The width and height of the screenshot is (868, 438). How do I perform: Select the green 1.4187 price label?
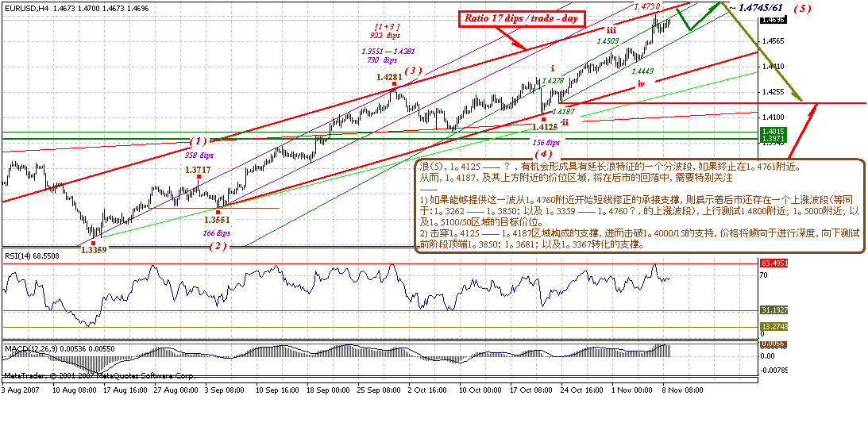click(x=565, y=112)
